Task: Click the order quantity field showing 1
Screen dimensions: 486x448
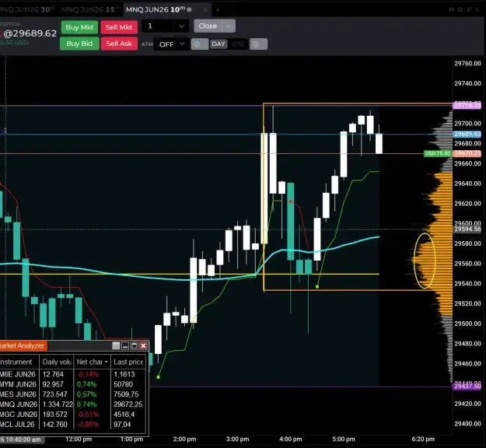Action: (158, 26)
